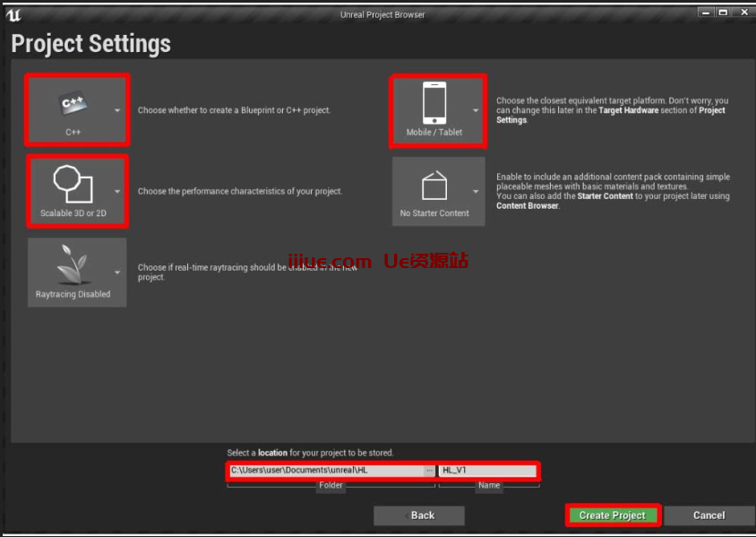
Task: Expand the Scalable 3D or 2D dropdown arrow
Action: click(x=117, y=192)
